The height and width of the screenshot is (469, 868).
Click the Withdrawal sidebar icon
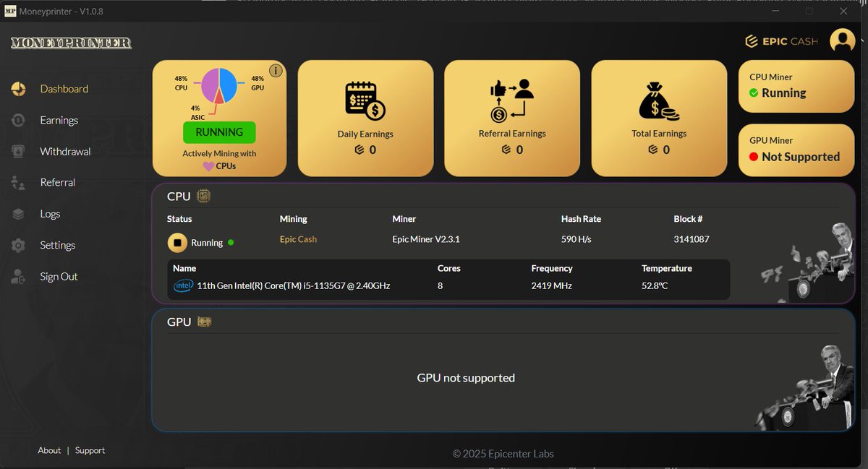pos(19,151)
